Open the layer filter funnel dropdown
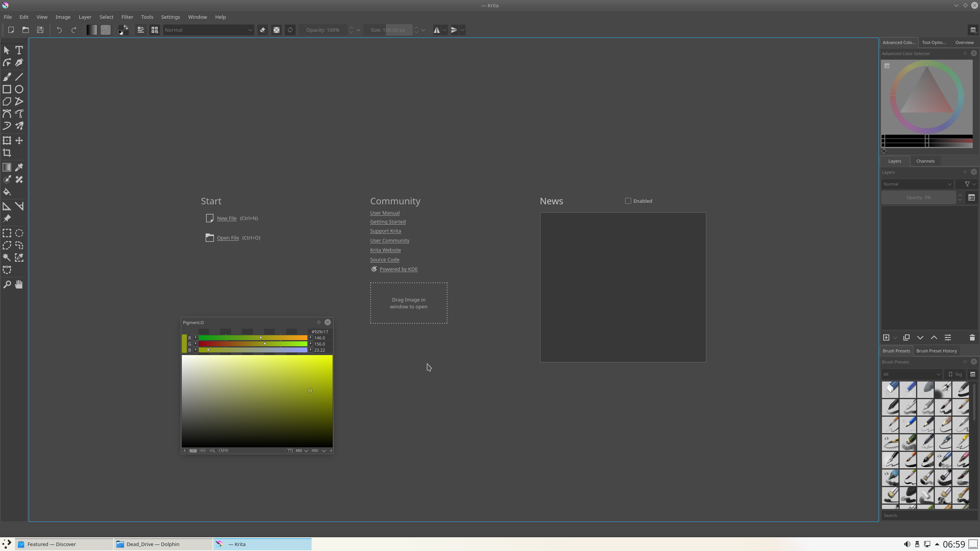The width and height of the screenshot is (980, 551). coord(969,184)
